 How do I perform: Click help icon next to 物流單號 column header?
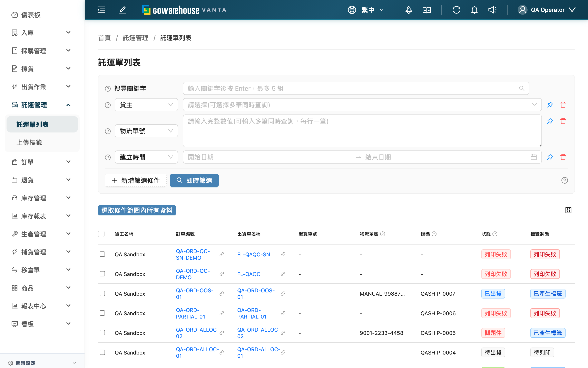pyautogui.click(x=383, y=234)
